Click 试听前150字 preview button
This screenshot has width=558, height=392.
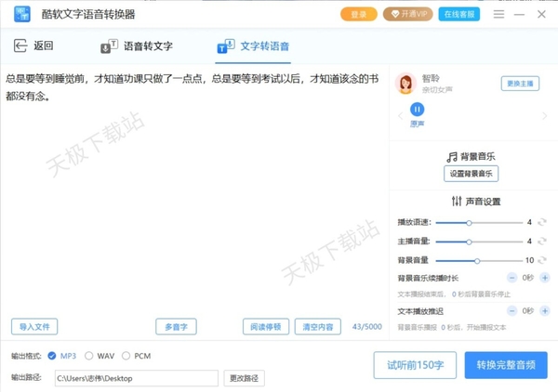415,365
